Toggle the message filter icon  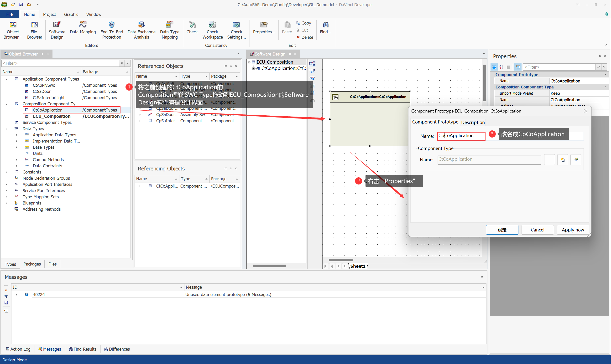click(x=6, y=297)
